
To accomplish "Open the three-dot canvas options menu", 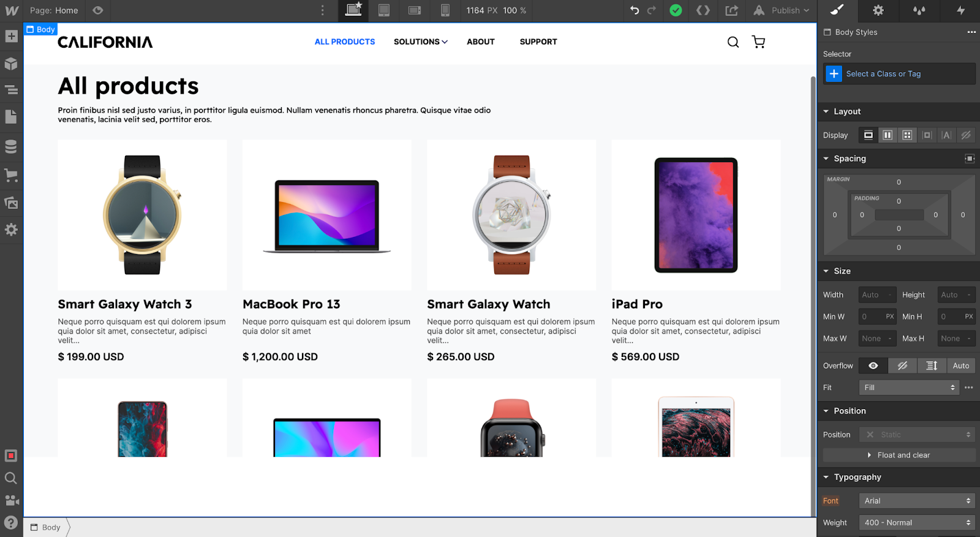I will (x=323, y=10).
